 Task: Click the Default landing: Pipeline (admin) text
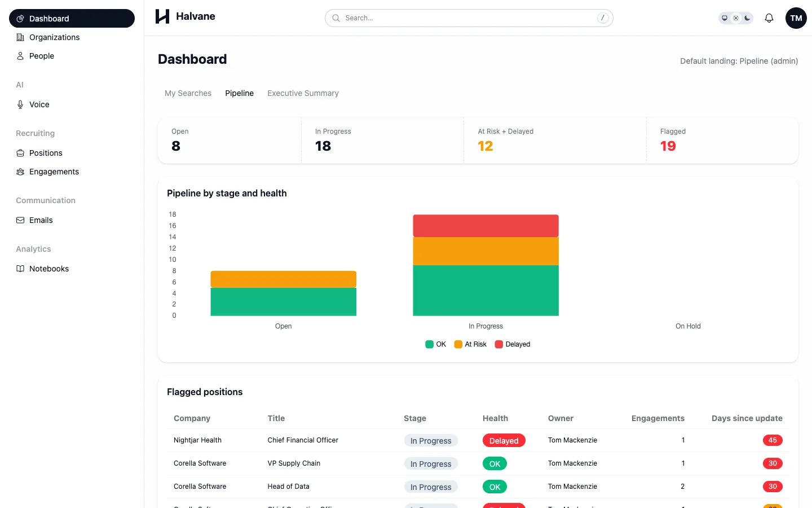[739, 61]
